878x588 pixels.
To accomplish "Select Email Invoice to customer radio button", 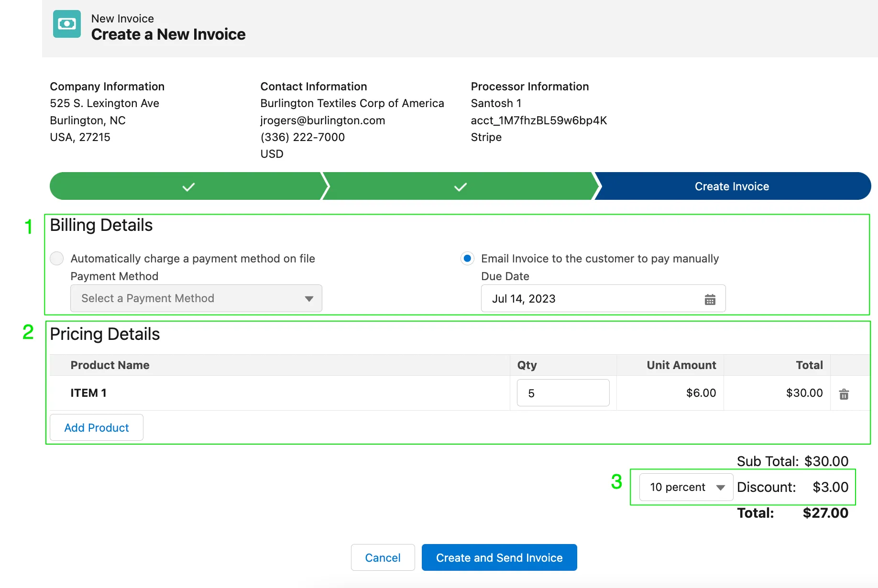I will pos(467,259).
